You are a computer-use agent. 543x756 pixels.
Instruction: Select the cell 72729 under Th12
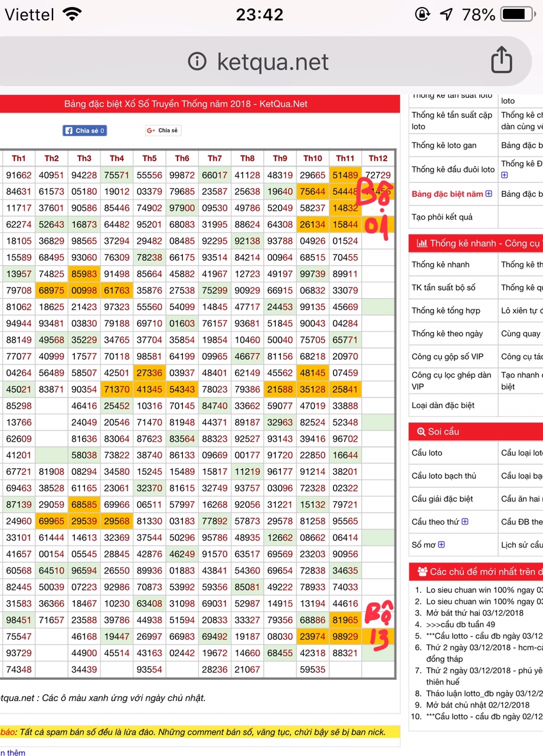pyautogui.click(x=378, y=175)
